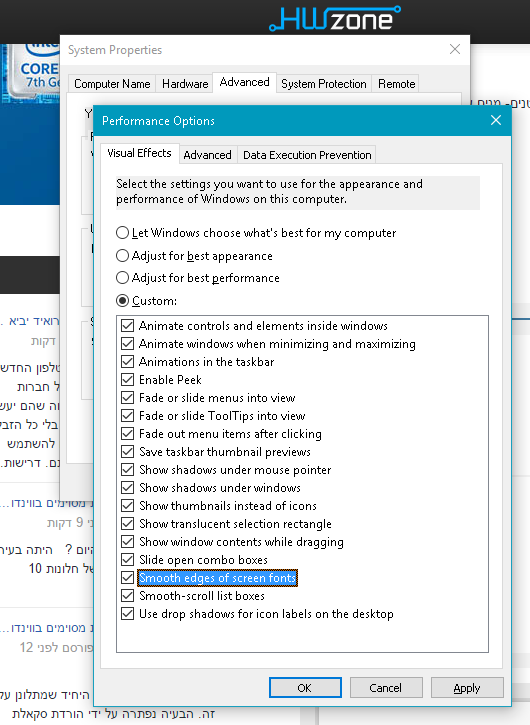The width and height of the screenshot is (530, 725).
Task: Click the OK button
Action: (305, 688)
